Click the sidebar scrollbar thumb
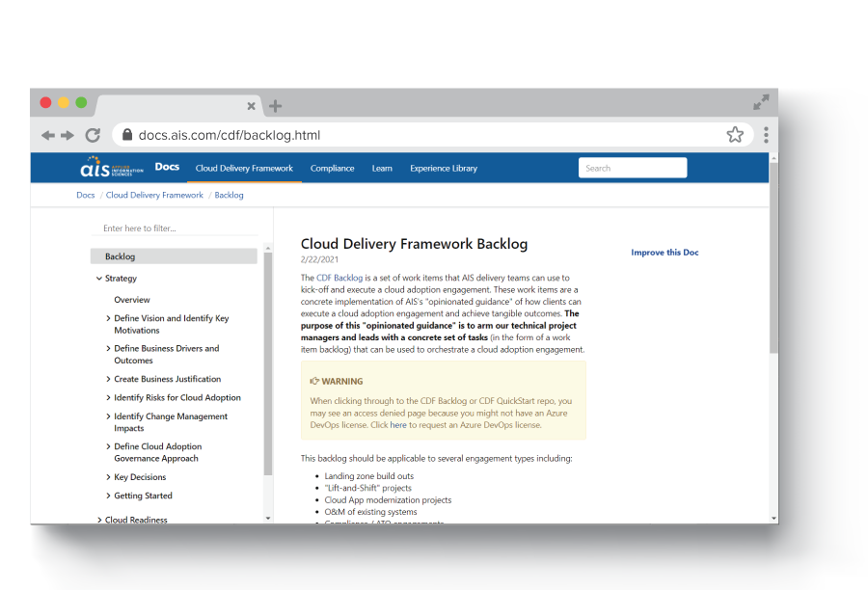The width and height of the screenshot is (868, 590). click(x=268, y=364)
